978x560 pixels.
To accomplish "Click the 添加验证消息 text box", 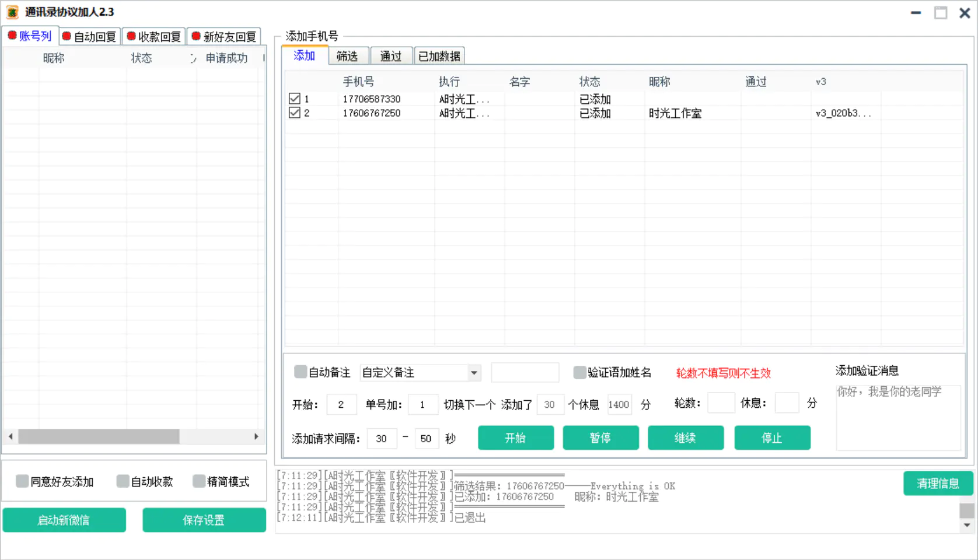I will tap(897, 417).
